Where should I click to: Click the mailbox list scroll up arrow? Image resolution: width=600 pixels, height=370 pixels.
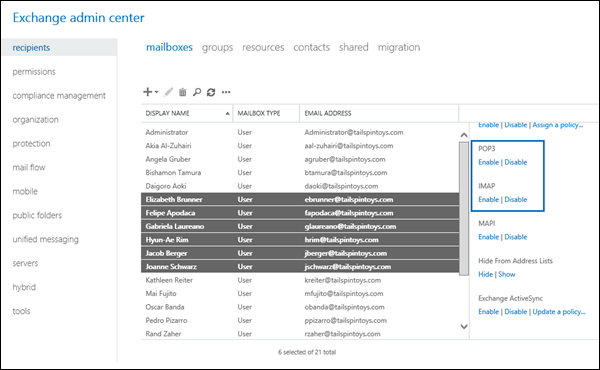[464, 135]
